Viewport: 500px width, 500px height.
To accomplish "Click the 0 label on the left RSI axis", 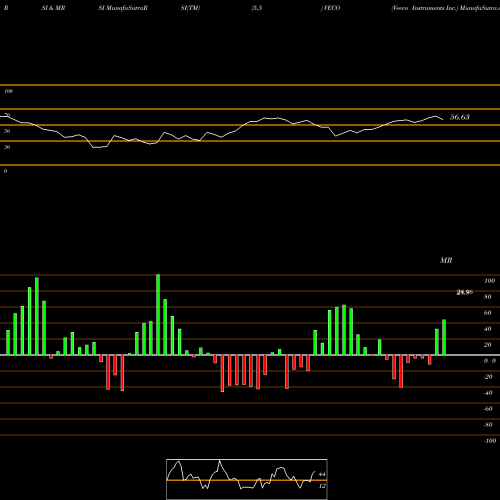I will click(x=5, y=171).
